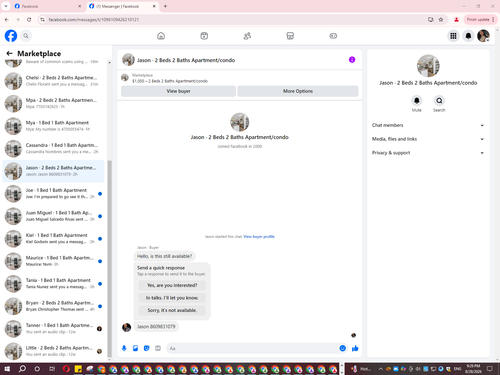Open the notifications bell
Viewport: 500px width, 375px height.
468,36
